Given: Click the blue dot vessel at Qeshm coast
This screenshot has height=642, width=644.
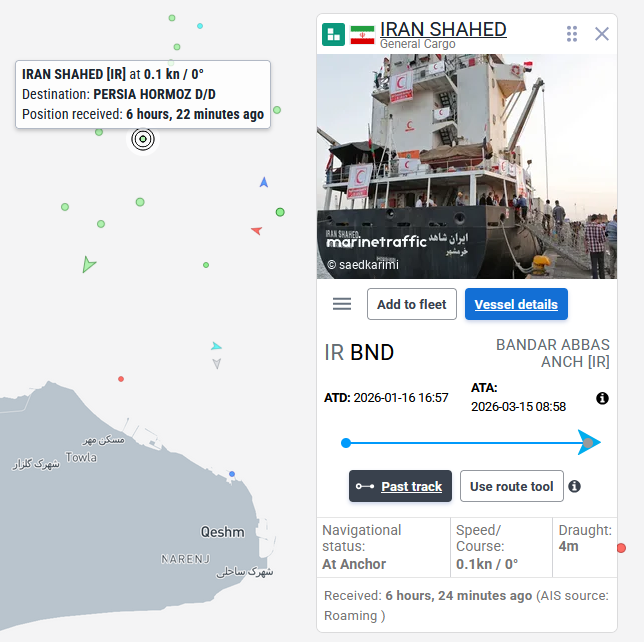Looking at the screenshot, I should point(232,474).
